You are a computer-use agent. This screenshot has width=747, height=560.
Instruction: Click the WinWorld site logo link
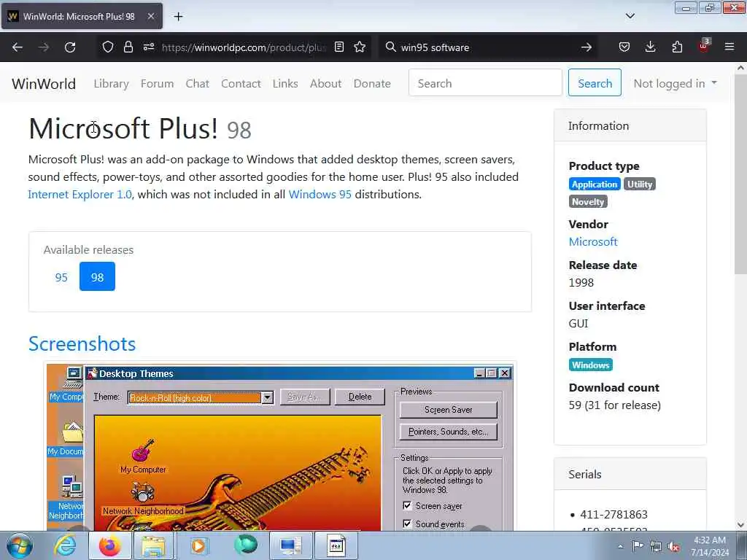click(44, 83)
